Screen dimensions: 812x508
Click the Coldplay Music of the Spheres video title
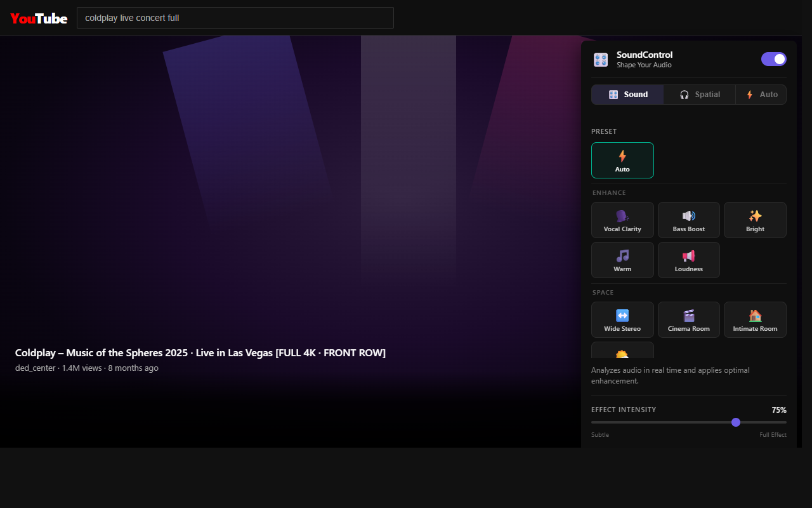[200, 353]
